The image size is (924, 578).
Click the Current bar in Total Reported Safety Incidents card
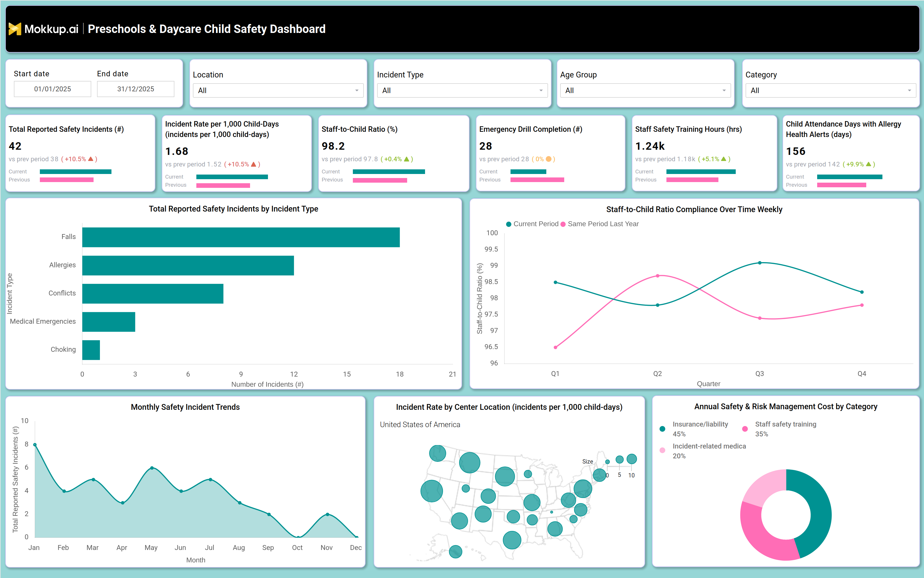click(76, 172)
